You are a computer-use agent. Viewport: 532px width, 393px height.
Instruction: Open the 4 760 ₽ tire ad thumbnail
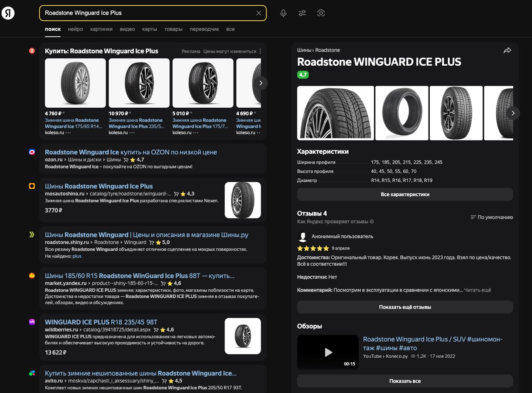tap(75, 83)
